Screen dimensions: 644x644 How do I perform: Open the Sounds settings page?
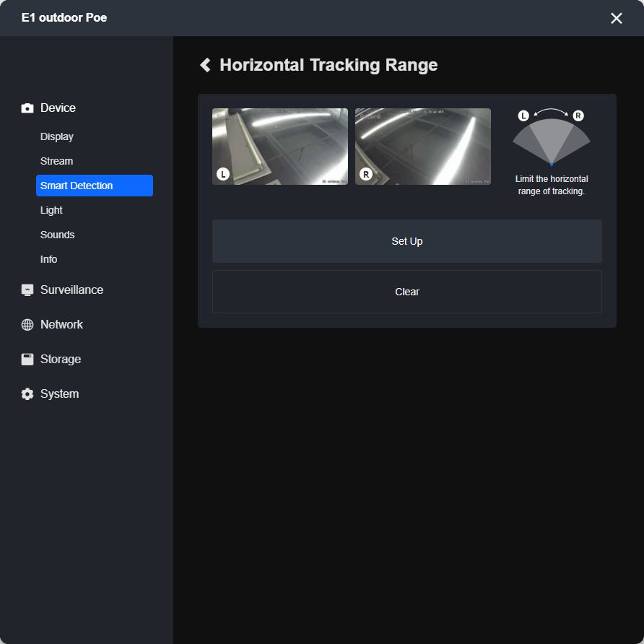pyautogui.click(x=58, y=235)
